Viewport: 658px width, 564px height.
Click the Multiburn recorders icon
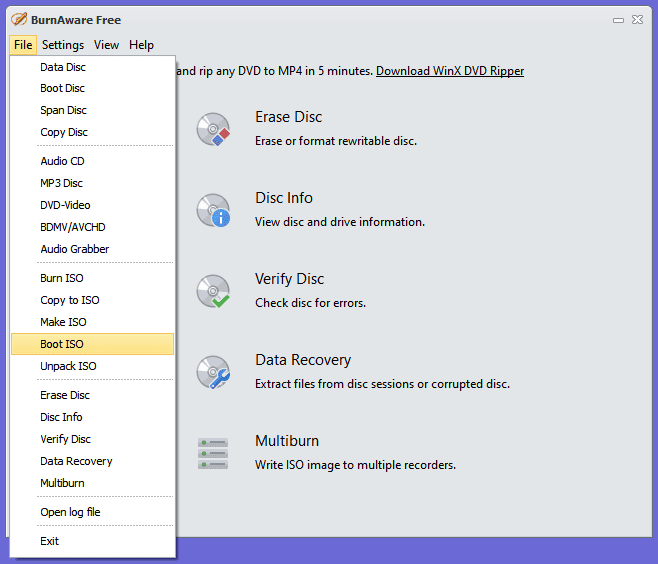pyautogui.click(x=213, y=453)
